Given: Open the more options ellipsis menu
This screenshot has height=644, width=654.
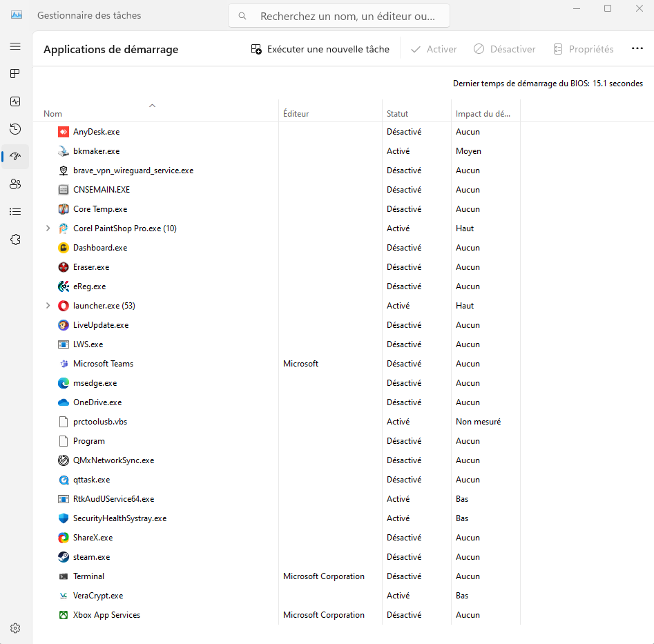Looking at the screenshot, I should [x=637, y=49].
